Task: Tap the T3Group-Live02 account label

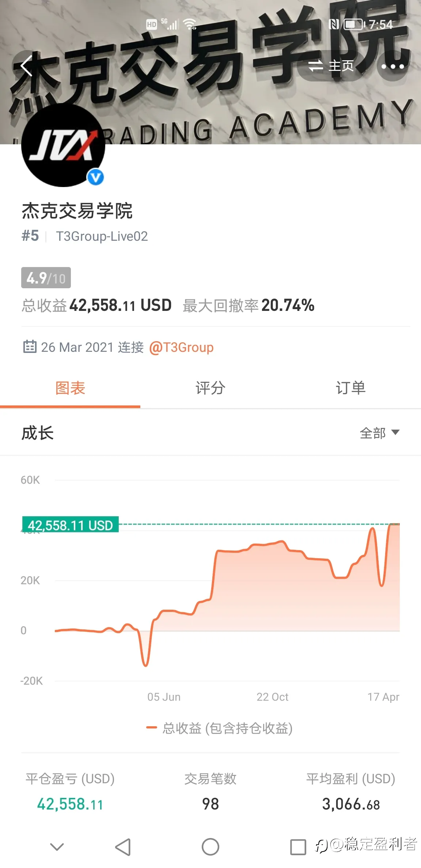Action: [102, 236]
